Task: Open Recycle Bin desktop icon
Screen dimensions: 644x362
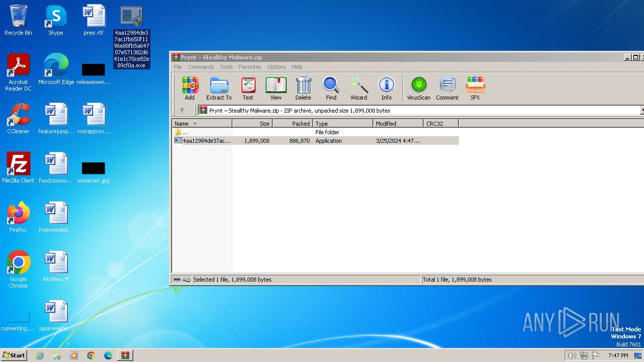Action: pos(18,20)
